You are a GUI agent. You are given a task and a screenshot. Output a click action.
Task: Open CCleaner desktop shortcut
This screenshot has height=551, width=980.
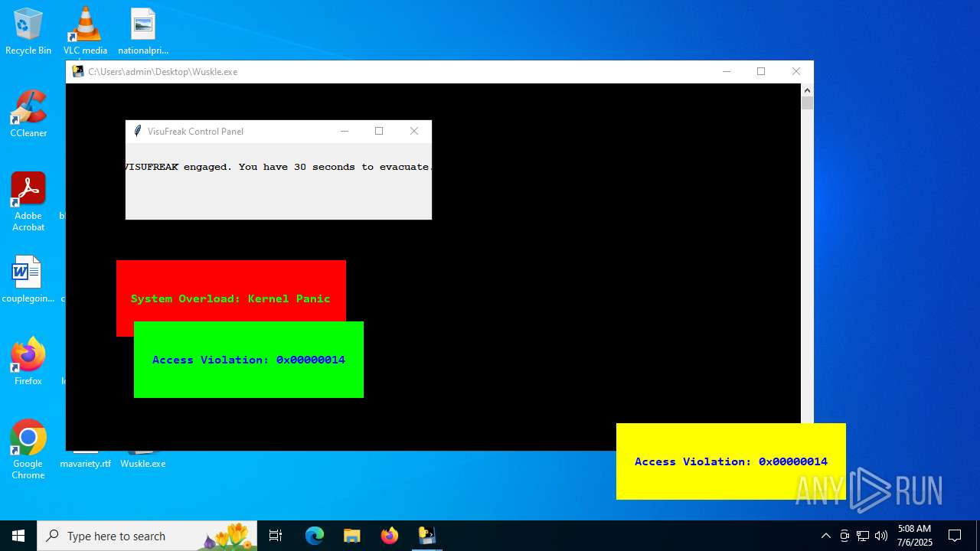(x=28, y=113)
